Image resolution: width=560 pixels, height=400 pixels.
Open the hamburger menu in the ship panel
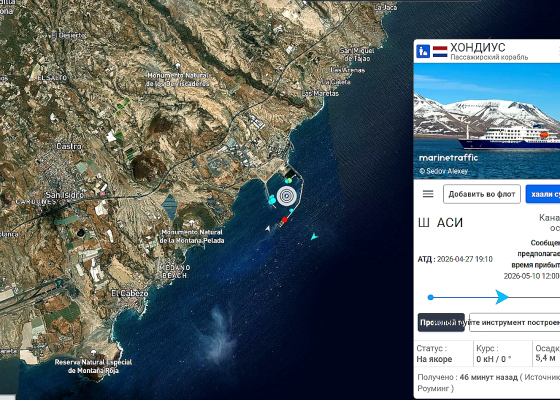coord(428,194)
